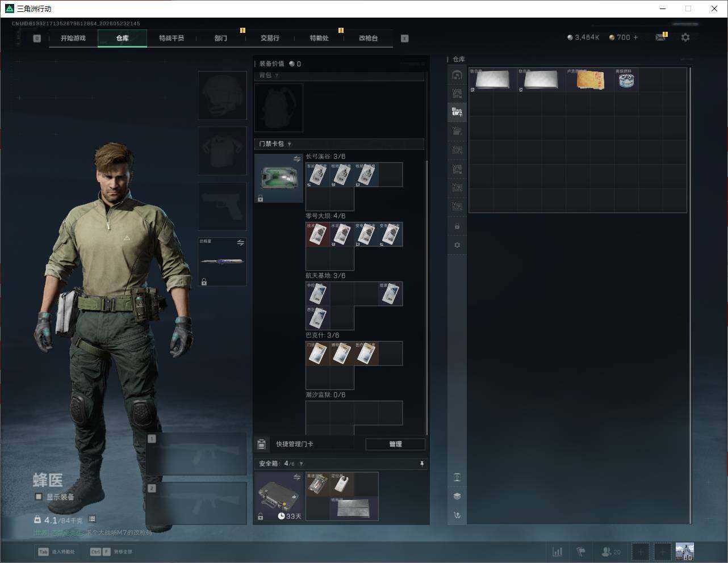Click empty primary weapon slot 1
Viewport: 728px width, 563px height.
pyautogui.click(x=196, y=454)
